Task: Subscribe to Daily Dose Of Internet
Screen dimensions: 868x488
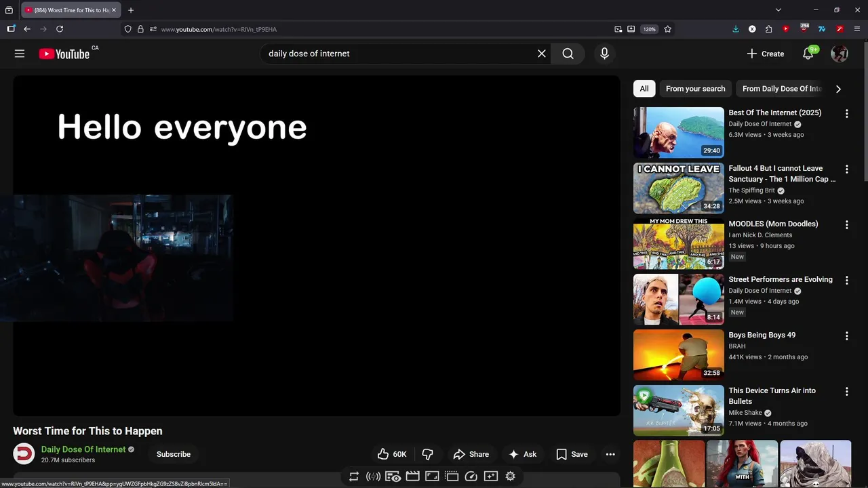Action: point(174,454)
